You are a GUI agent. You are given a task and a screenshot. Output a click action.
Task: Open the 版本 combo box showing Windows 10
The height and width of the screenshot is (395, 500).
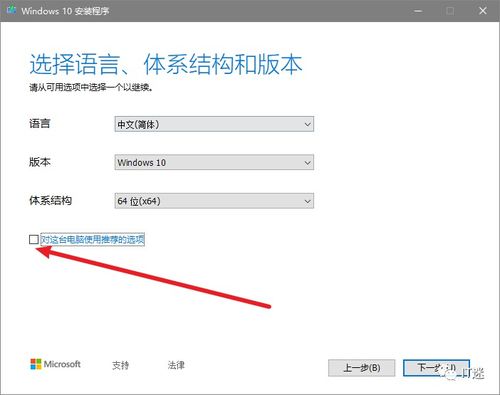(x=214, y=162)
